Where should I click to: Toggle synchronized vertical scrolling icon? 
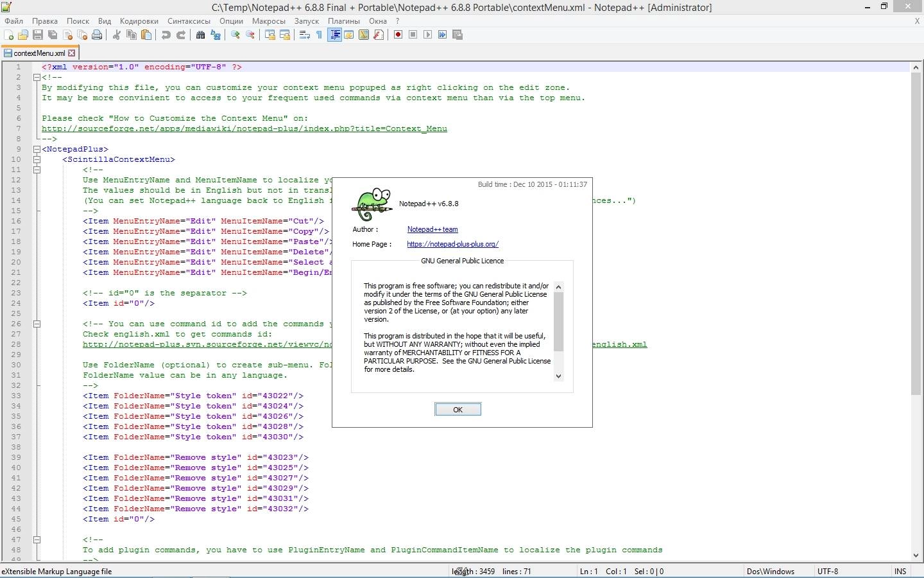(270, 35)
